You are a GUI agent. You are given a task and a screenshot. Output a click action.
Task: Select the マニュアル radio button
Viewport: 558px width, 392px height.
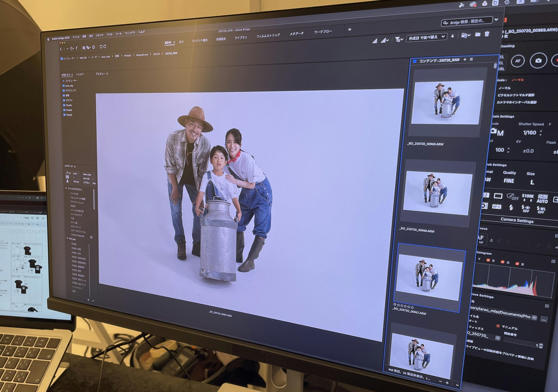tap(498, 326)
